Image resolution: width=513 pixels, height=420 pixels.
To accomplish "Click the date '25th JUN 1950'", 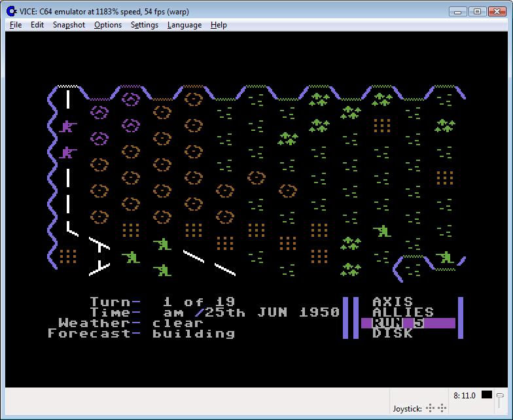I will click(x=272, y=312).
